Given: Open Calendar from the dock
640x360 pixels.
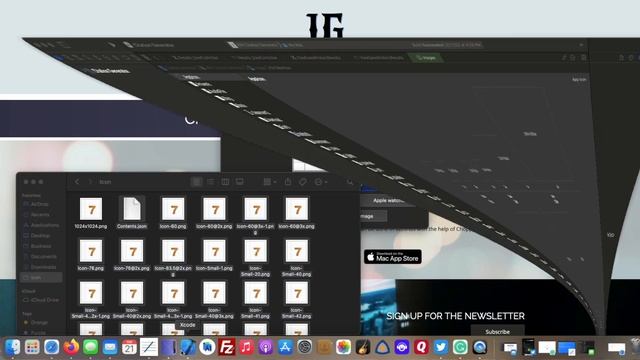Looking at the screenshot, I should [x=129, y=347].
